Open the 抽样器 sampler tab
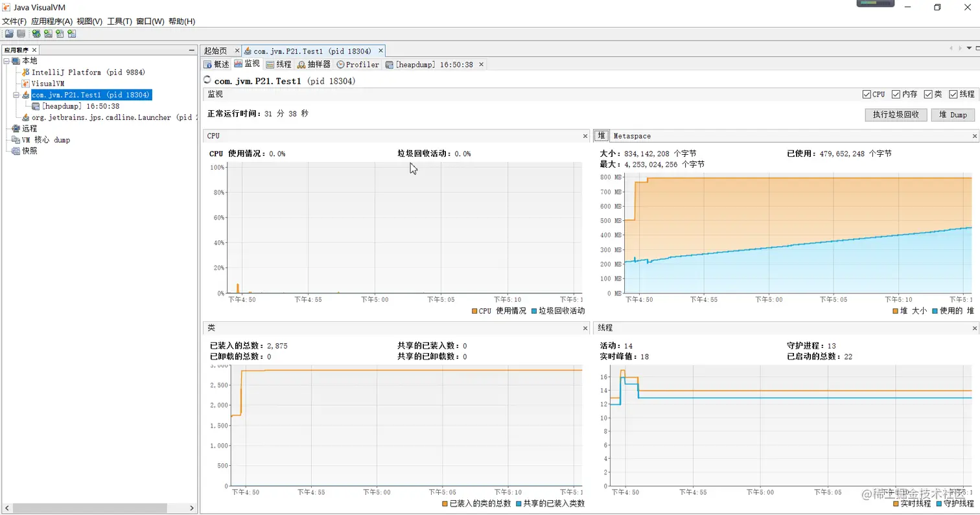Viewport: 980px width, 515px height. [x=314, y=65]
